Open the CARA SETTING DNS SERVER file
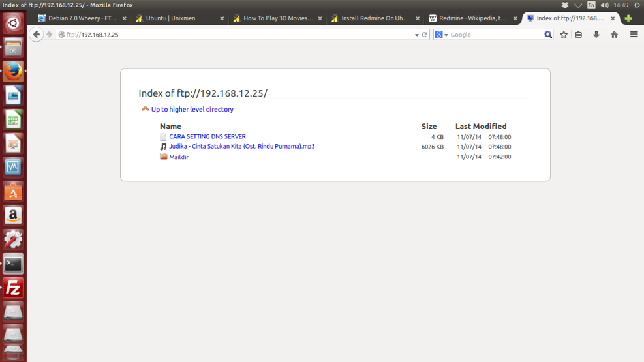644x362 pixels. pos(207,137)
